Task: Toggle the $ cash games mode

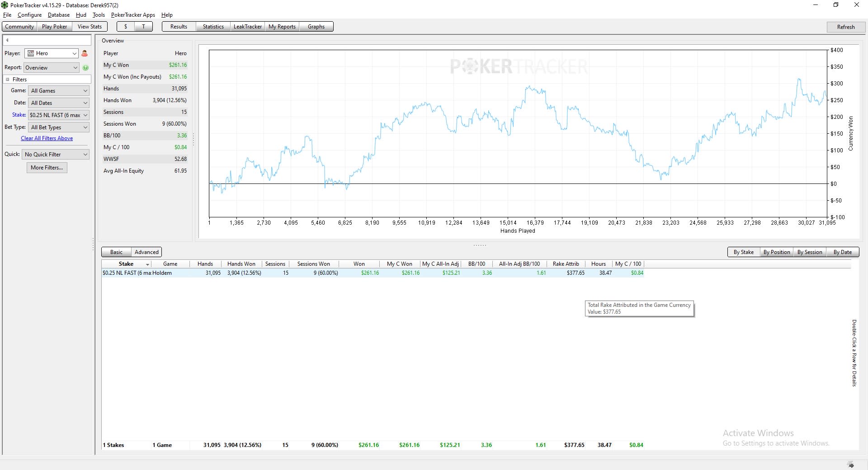Action: click(x=126, y=27)
